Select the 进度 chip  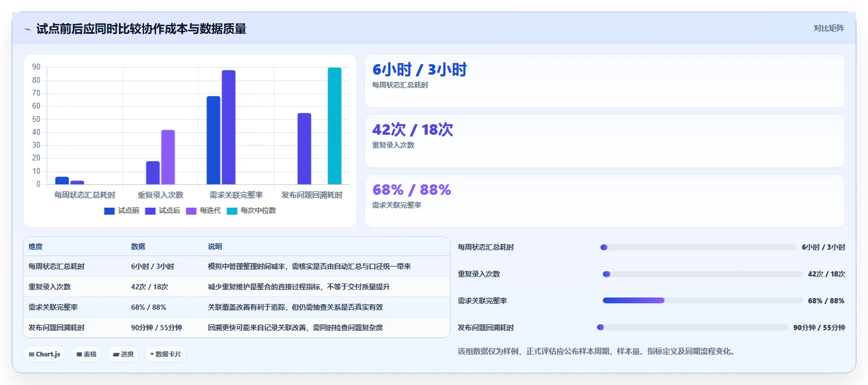pyautogui.click(x=123, y=354)
